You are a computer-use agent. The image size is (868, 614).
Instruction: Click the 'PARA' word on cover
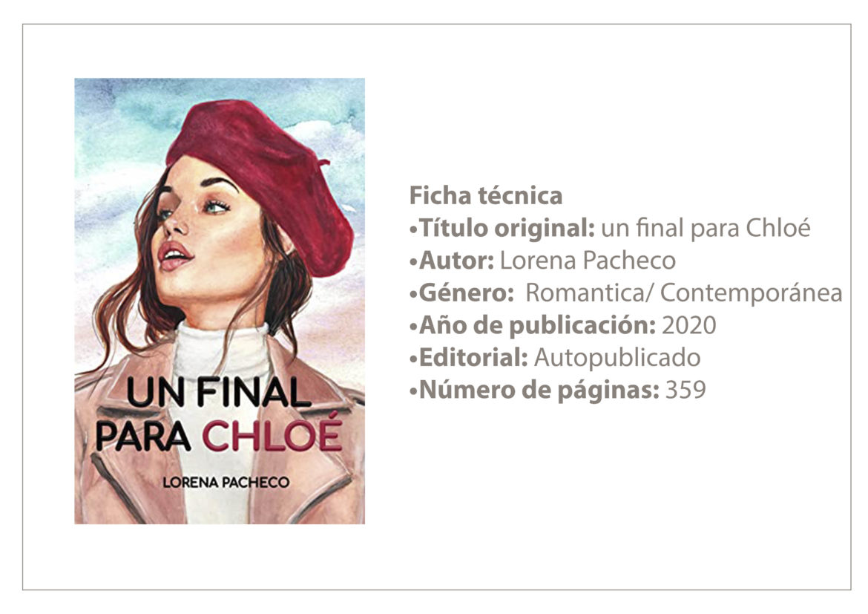click(143, 436)
